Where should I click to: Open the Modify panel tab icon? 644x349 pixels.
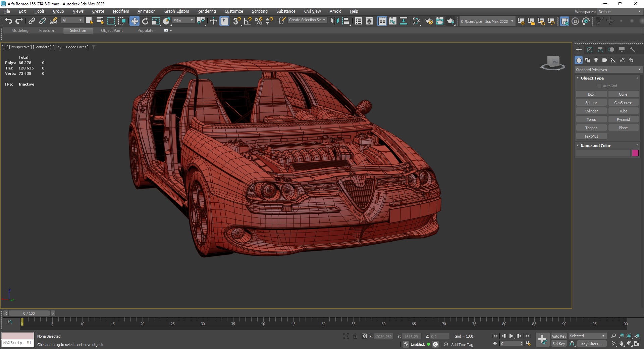[590, 50]
